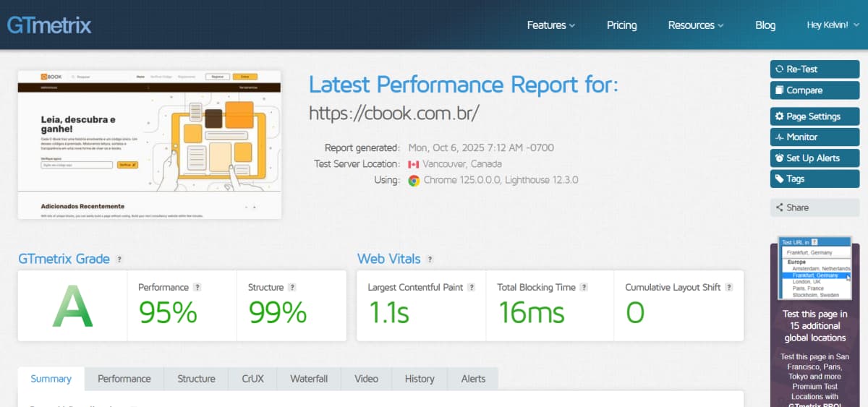The image size is (868, 407).
Task: Click the help icon beside Cumulative Layout Shift
Action: [x=729, y=287]
